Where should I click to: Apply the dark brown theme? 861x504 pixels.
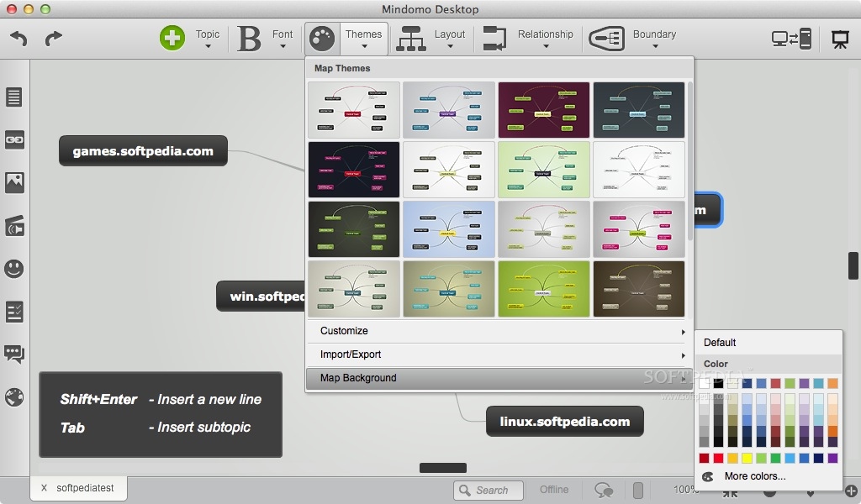coord(639,288)
